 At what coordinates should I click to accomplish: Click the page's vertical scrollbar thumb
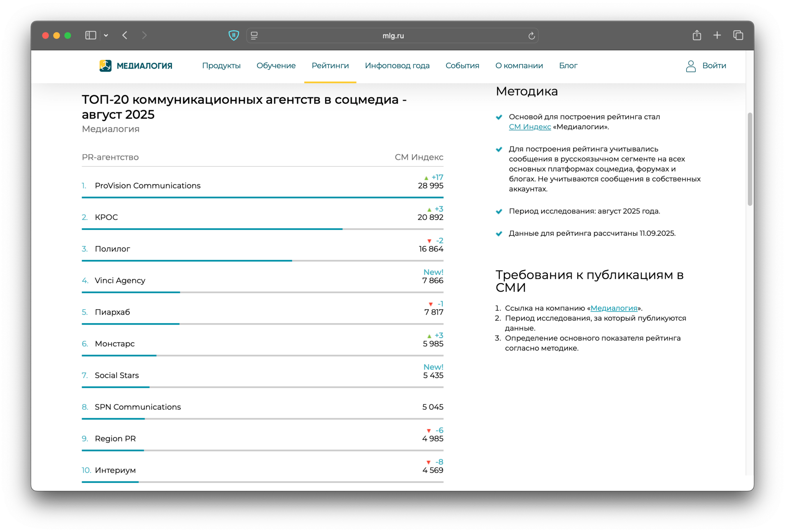tap(750, 159)
